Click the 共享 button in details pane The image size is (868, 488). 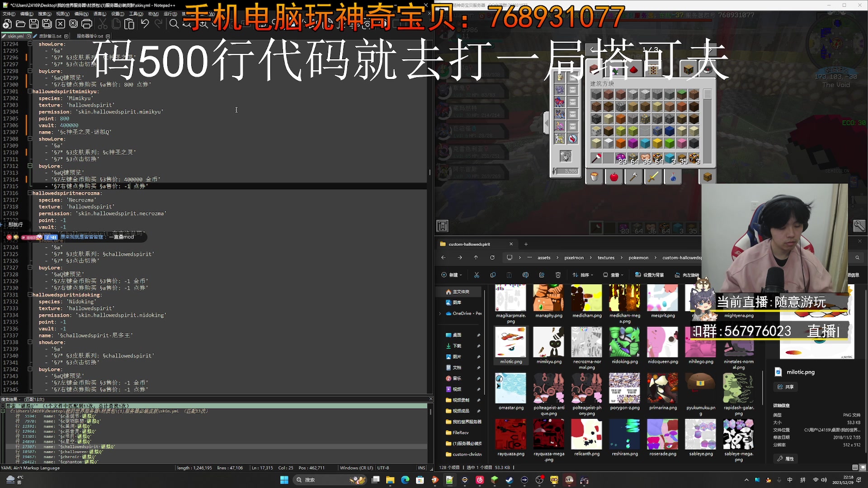(x=786, y=387)
